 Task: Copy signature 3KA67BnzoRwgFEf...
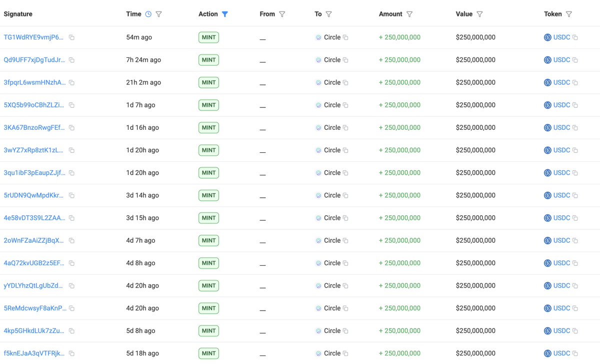coord(71,128)
